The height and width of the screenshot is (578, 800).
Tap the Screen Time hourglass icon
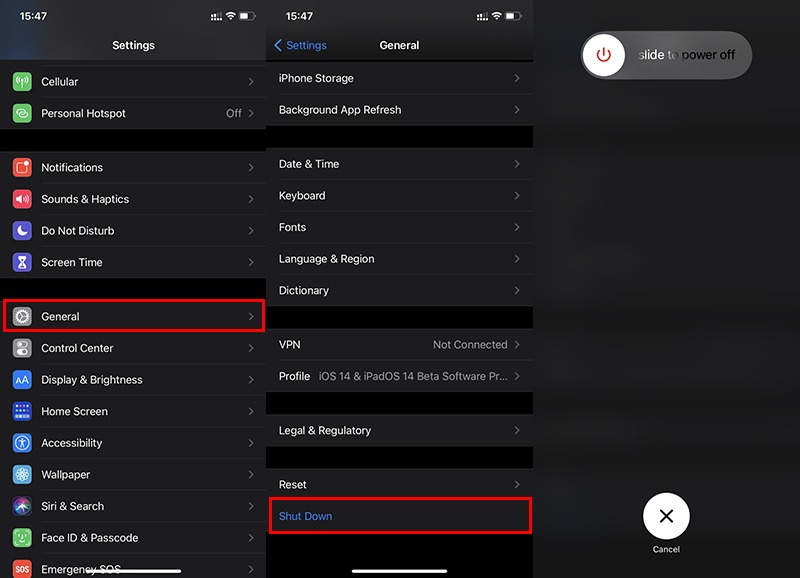(x=22, y=263)
